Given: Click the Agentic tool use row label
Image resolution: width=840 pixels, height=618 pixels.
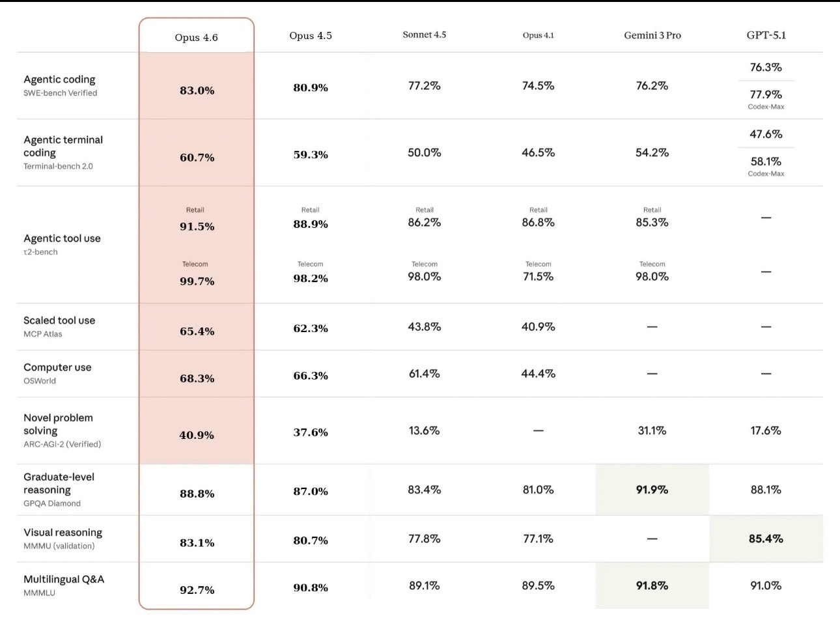Looking at the screenshot, I should click(62, 238).
